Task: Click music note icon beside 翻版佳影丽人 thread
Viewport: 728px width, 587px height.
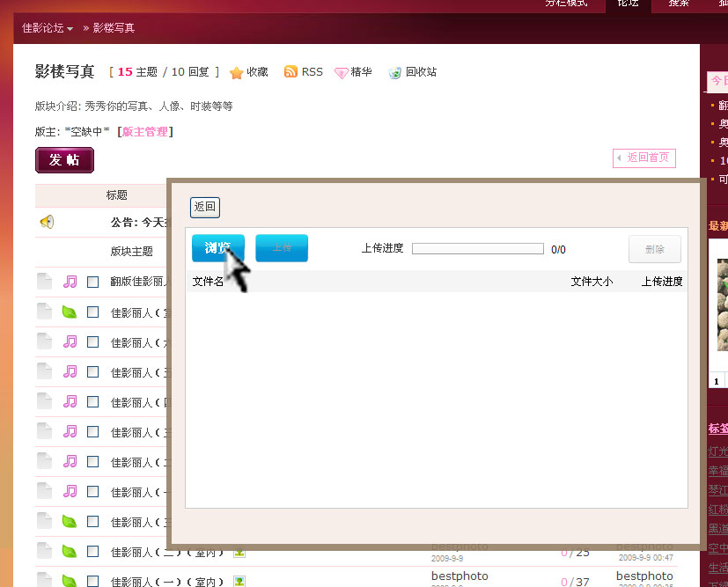Action: [70, 282]
